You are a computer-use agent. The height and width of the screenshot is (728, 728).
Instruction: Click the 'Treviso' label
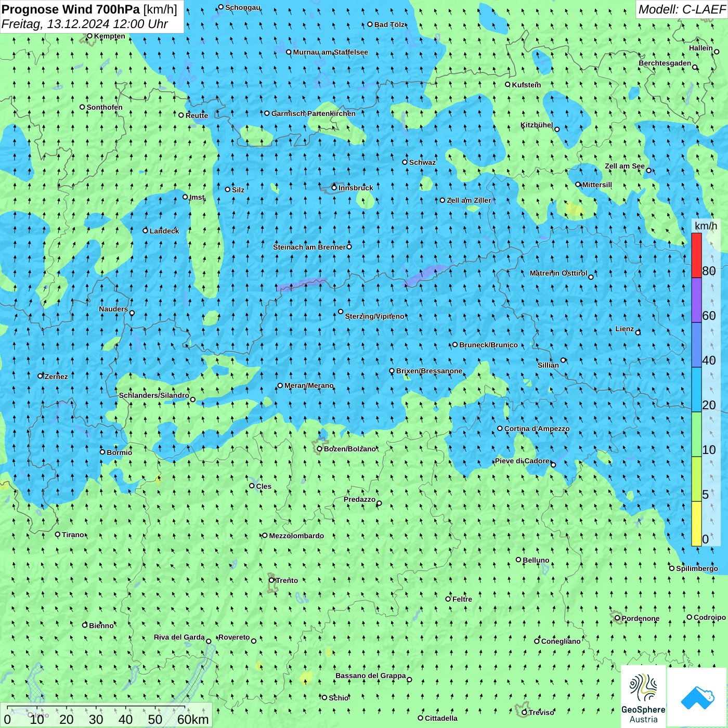(x=541, y=712)
